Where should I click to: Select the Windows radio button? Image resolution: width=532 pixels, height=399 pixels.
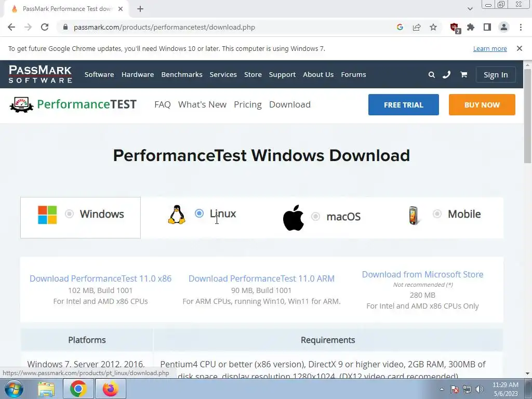tap(69, 214)
